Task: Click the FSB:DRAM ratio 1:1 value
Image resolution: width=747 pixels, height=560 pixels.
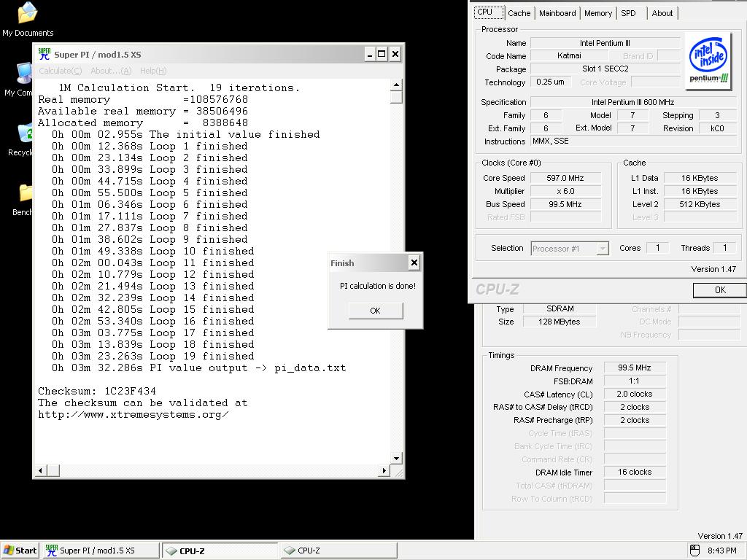Action: pos(635,381)
